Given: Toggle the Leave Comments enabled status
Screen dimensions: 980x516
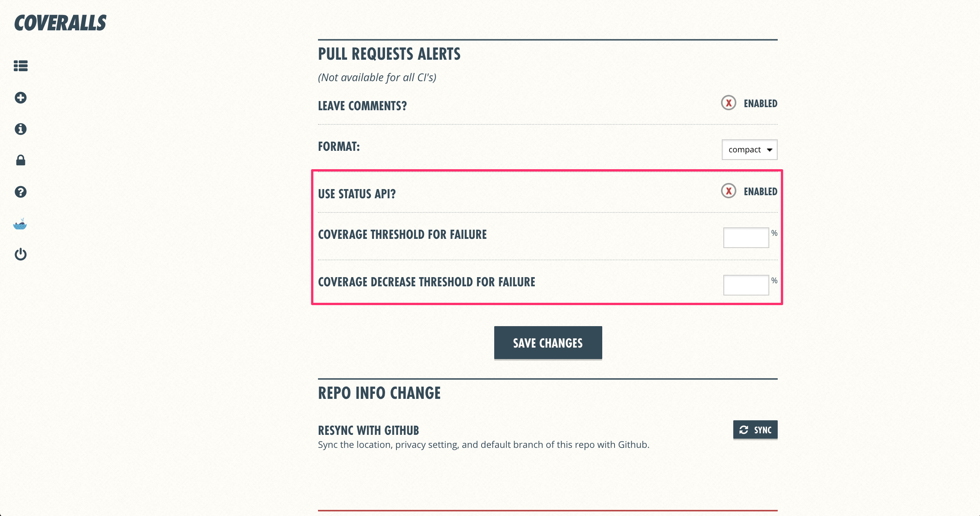Looking at the screenshot, I should [x=727, y=103].
